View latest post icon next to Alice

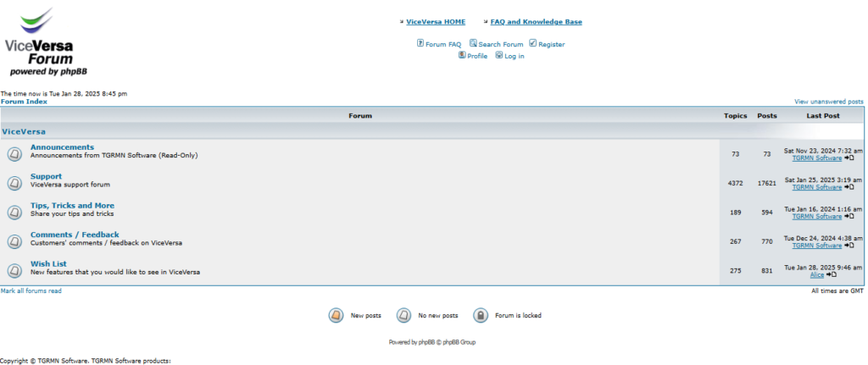831,275
